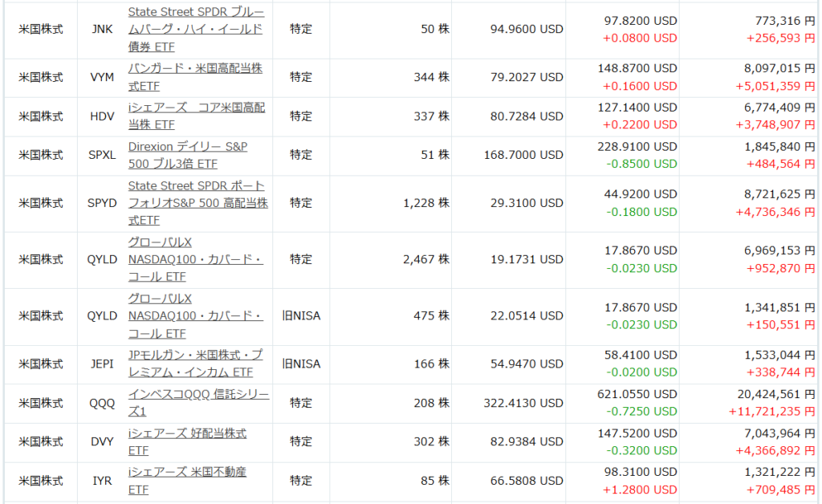Open the iShares Core US High Dividend ETF link
Image resolution: width=822 pixels, height=504 pixels.
196,116
